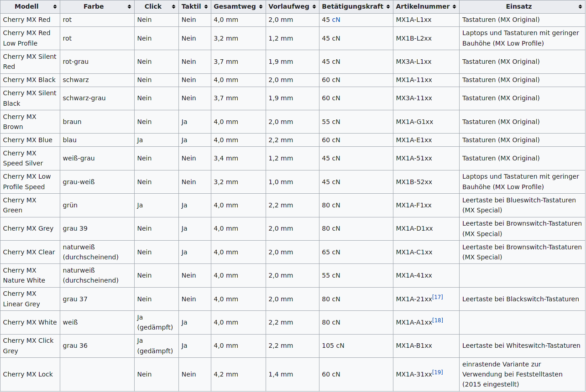This screenshot has width=586, height=392.
Task: Select the 105 cN force cell
Action: pos(332,346)
